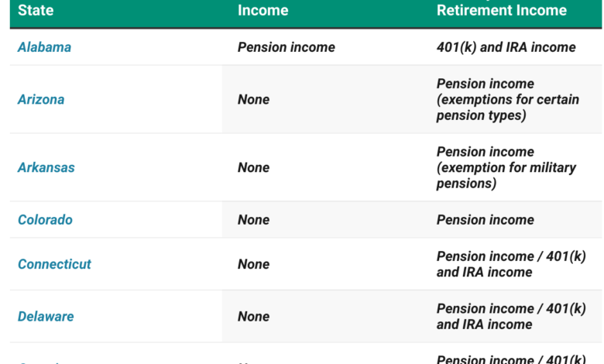The width and height of the screenshot is (604, 364).
Task: Select the 'None' cell in Delaware row
Action: coord(253,317)
